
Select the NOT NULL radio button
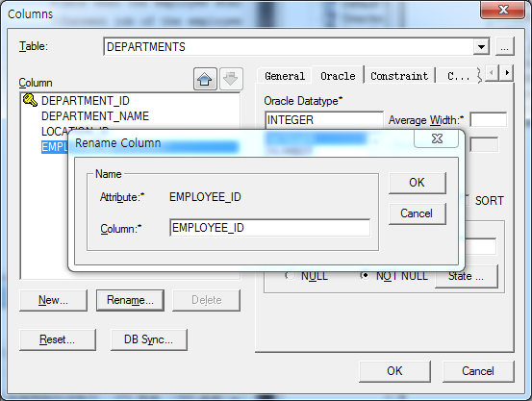[365, 276]
